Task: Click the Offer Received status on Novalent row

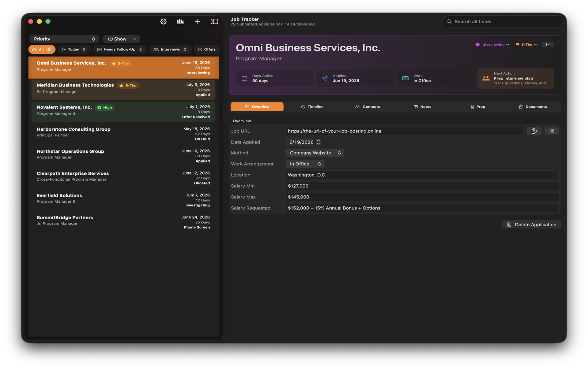Action: (x=196, y=117)
